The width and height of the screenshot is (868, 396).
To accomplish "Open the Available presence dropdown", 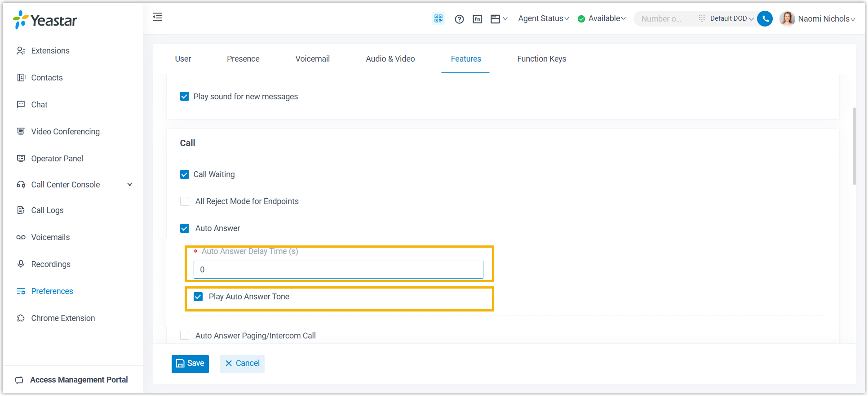I will [x=602, y=18].
